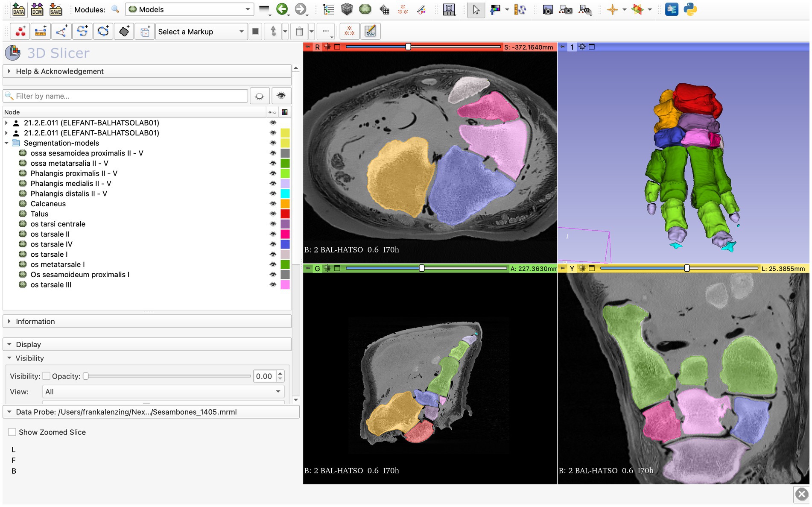The image size is (812, 507).
Task: Click the delete trash can icon
Action: (299, 31)
